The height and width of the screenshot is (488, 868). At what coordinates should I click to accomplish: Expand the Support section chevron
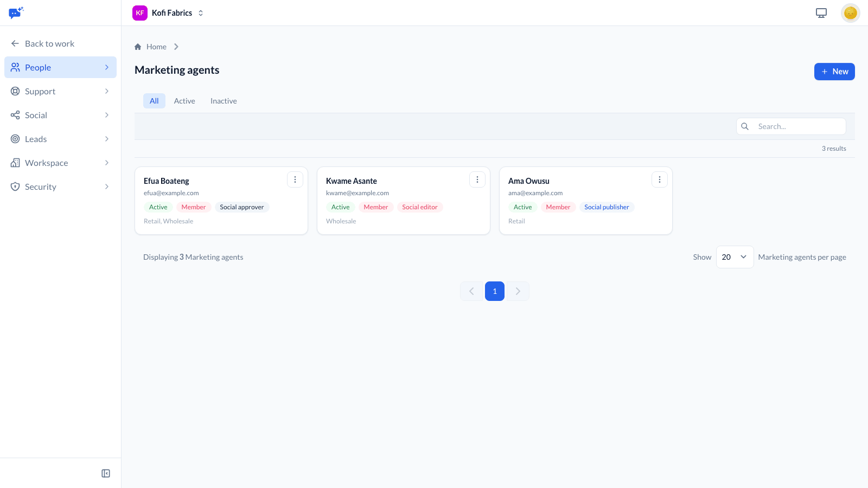tap(107, 91)
